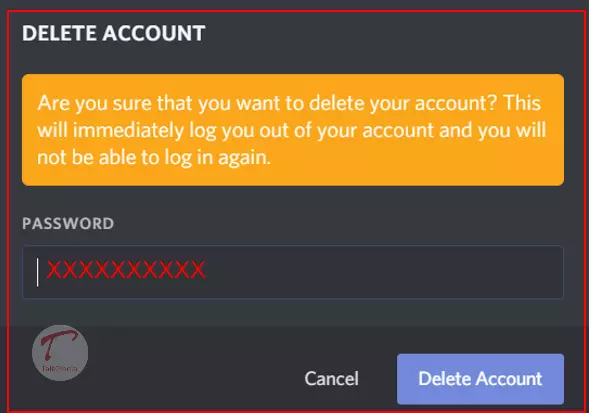Click the DELETE ACCOUNT dialog heading

click(x=114, y=33)
